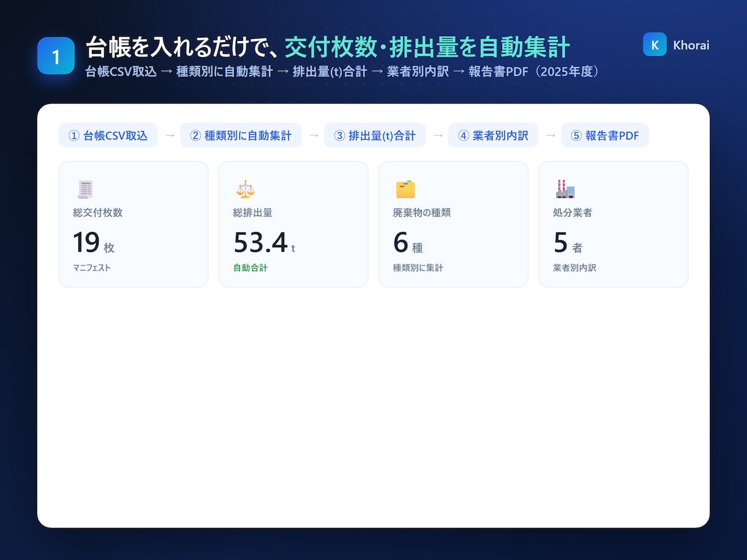Select step ⑤ 報告書PDF

(x=605, y=135)
